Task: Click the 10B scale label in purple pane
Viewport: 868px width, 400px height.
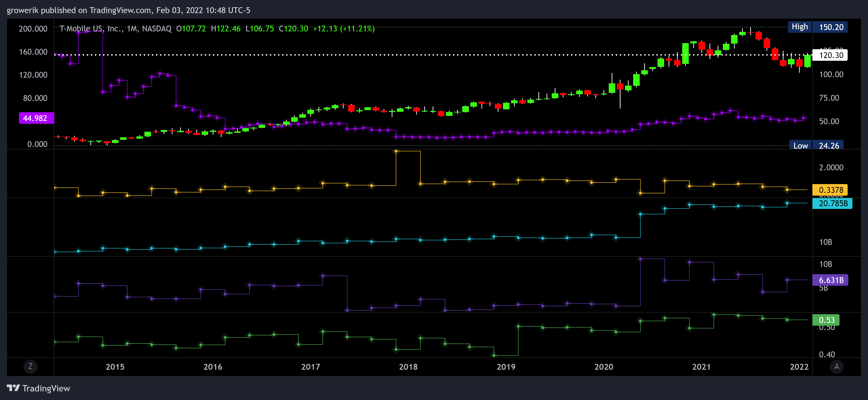Action: [826, 264]
